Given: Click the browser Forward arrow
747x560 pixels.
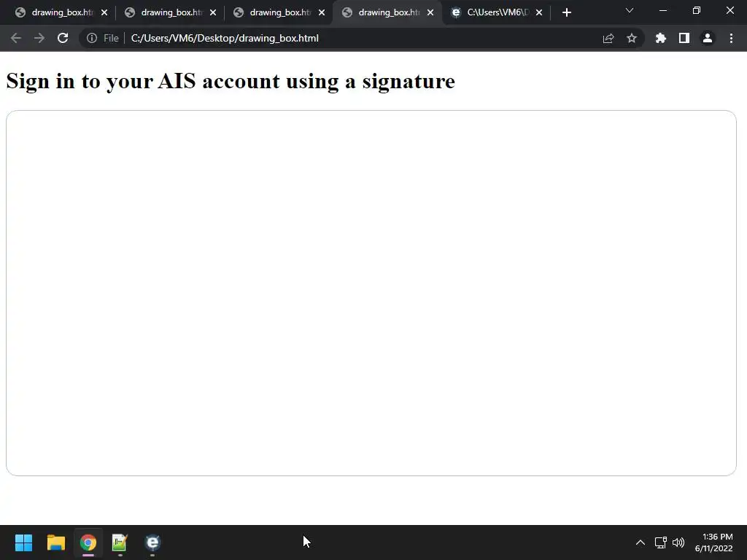Looking at the screenshot, I should (39, 38).
